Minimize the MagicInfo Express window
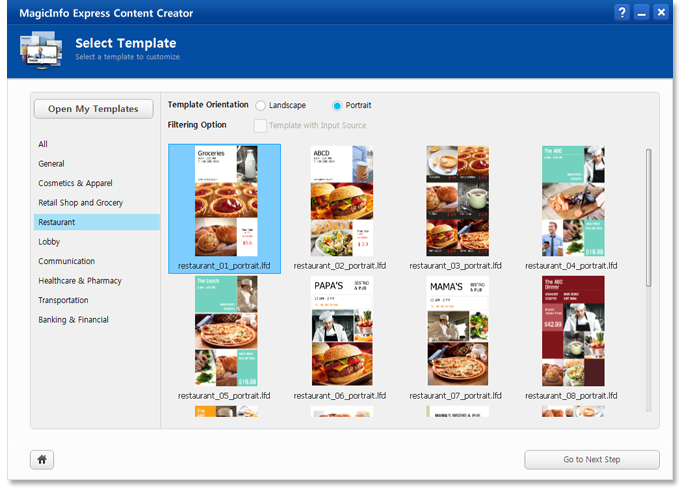This screenshot has width=680, height=488. coord(641,12)
